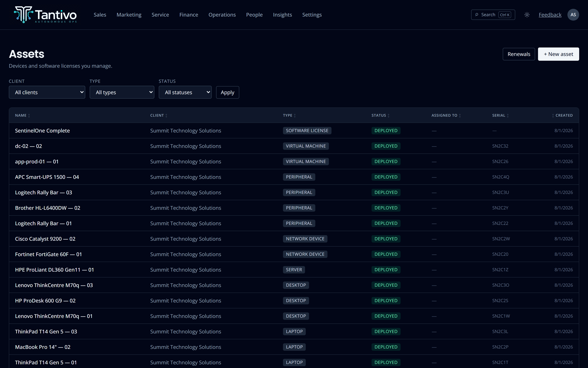Viewport: 588px width, 368px height.
Task: Open the dc-02 — 02 asset
Action: click(28, 146)
